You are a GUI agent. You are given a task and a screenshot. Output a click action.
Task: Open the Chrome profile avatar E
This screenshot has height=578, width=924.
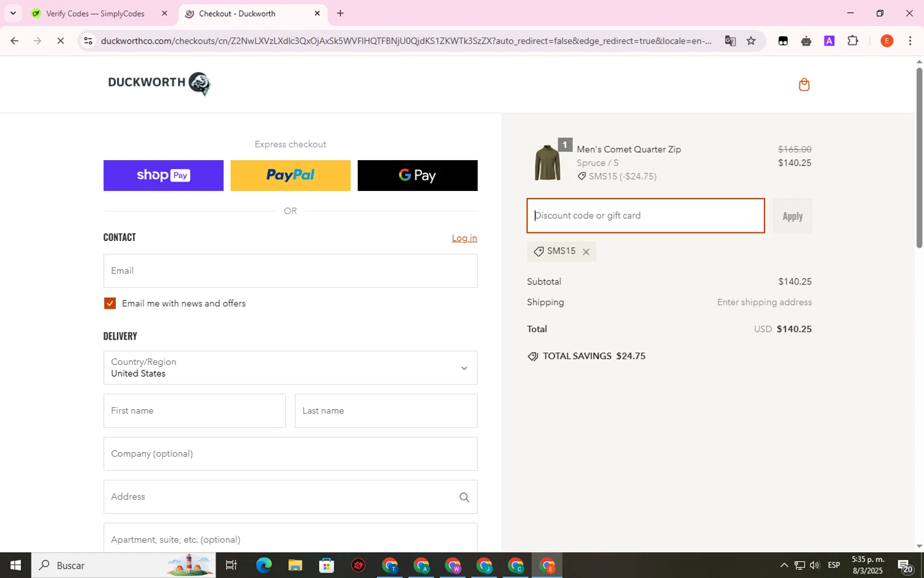[x=886, y=41]
